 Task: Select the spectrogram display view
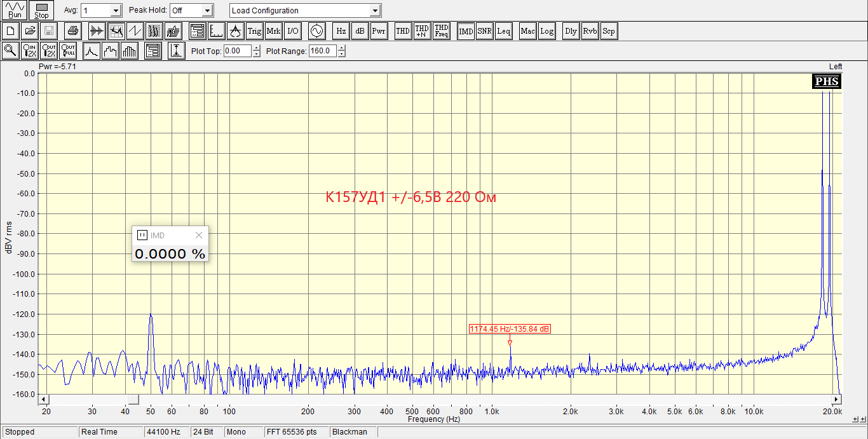[153, 30]
